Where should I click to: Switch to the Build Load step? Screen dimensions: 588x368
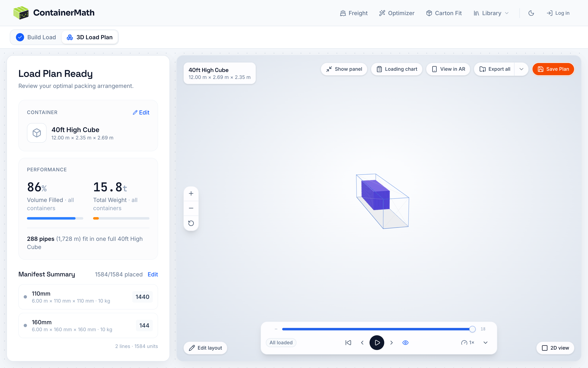click(x=36, y=37)
